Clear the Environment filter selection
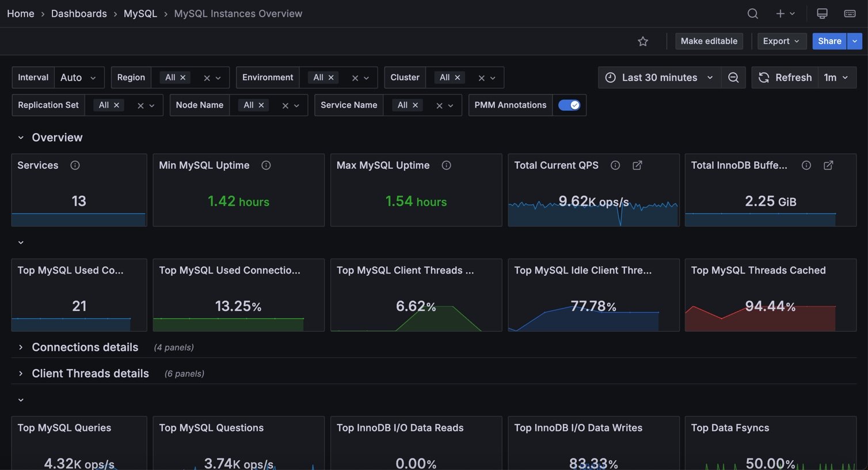868x470 pixels. pyautogui.click(x=355, y=78)
